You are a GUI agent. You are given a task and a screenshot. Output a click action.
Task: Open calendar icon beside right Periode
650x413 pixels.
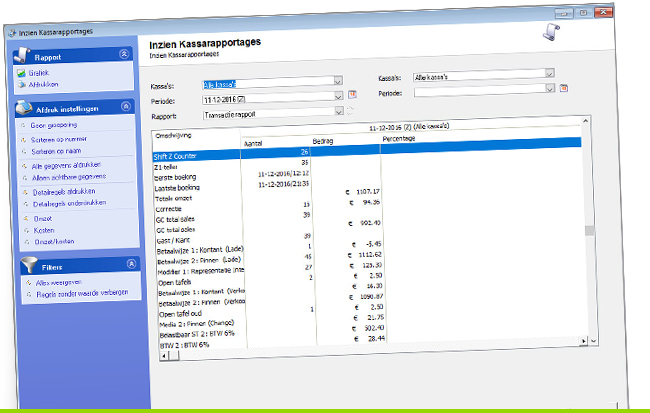(563, 89)
